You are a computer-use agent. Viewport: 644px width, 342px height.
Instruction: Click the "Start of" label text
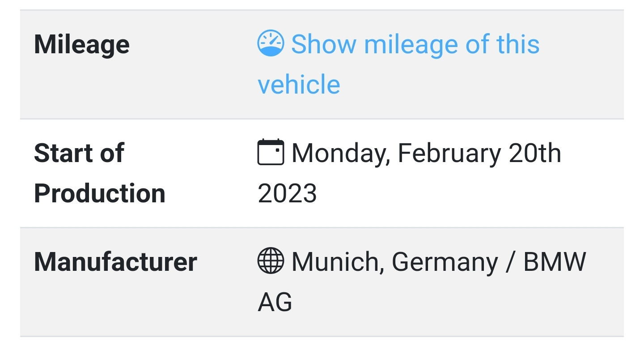tap(79, 153)
